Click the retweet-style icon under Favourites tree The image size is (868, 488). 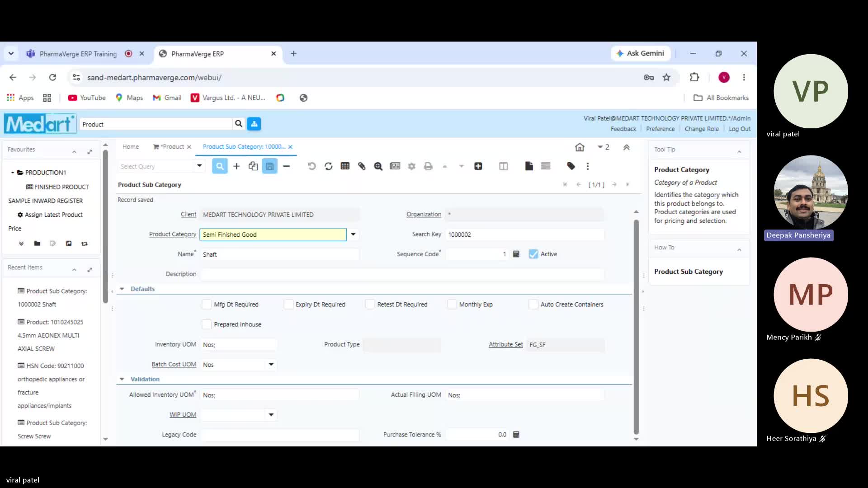(85, 244)
